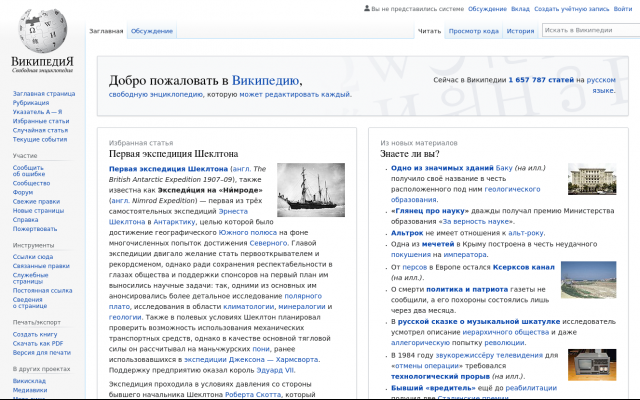
Task: Open the Вклад link
Action: 520,9
